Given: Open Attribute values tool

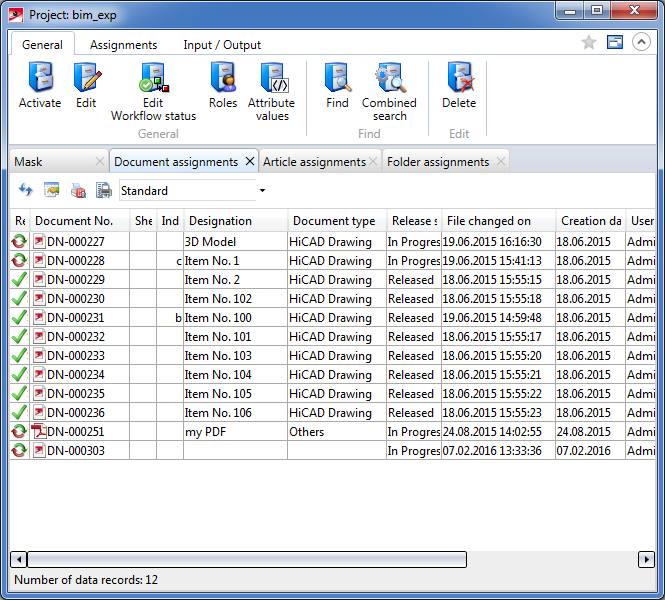Looking at the screenshot, I should [271, 91].
